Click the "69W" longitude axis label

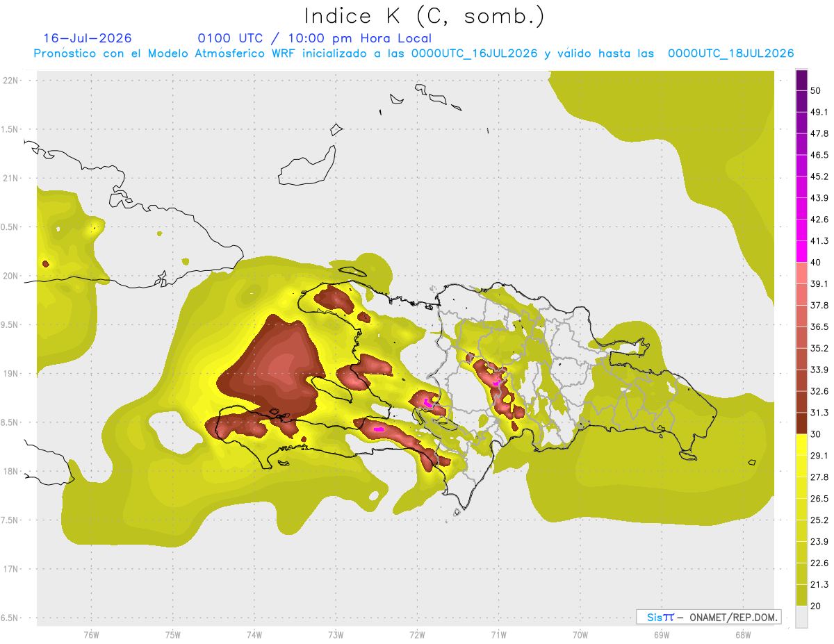tap(661, 635)
